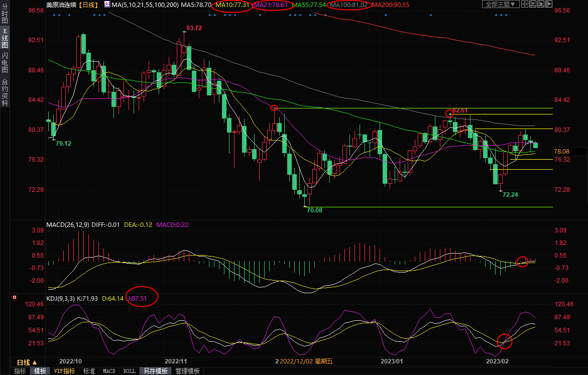
Task: Switch to 闪电图 view in sidebar
Action: tap(5, 63)
